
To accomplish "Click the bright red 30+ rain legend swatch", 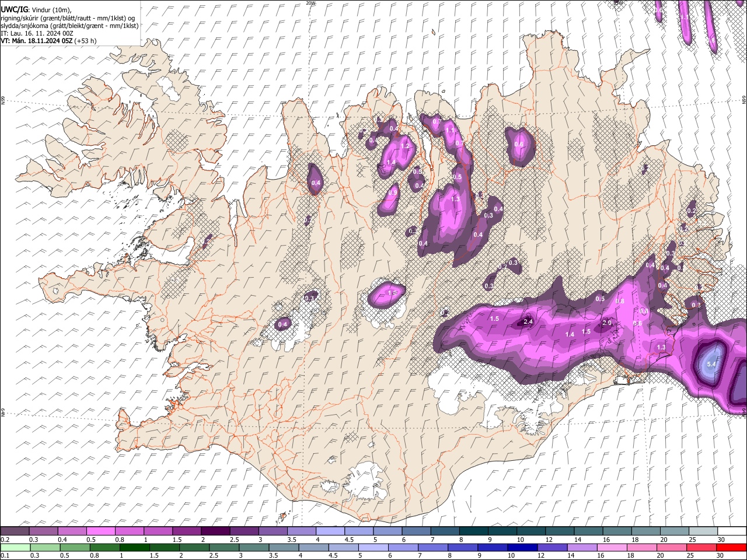I will [732, 548].
